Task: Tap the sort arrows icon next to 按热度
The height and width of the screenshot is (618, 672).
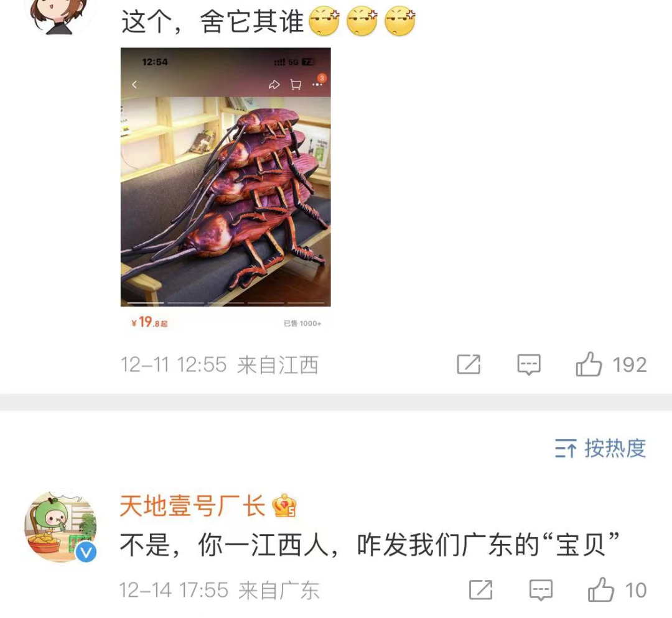Action: 565,449
